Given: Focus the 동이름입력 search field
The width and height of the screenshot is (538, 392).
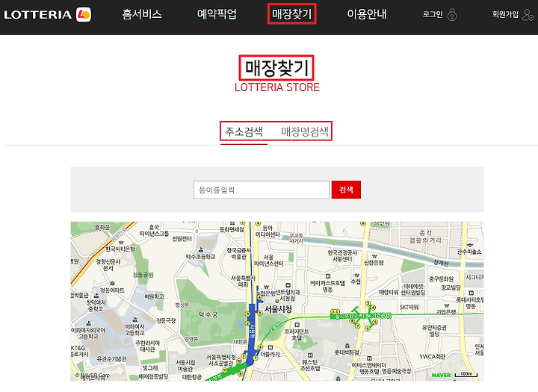Looking at the screenshot, I should pyautogui.click(x=262, y=190).
